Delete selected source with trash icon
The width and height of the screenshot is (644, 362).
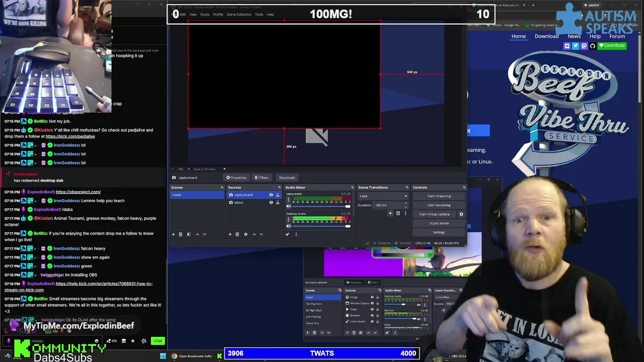tap(237, 234)
